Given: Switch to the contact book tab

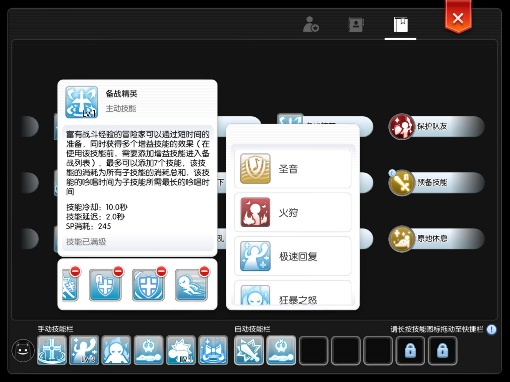Looking at the screenshot, I should point(356,24).
